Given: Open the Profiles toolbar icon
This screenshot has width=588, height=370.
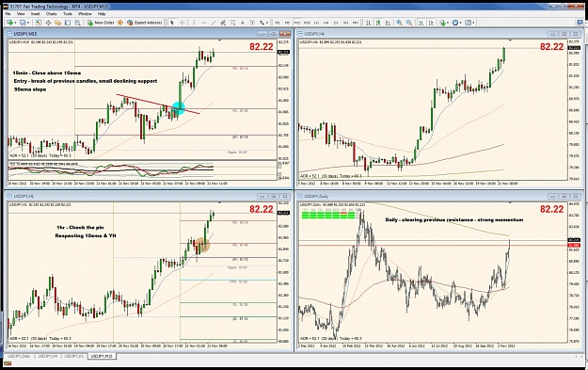Looking at the screenshot, I should tap(23, 23).
